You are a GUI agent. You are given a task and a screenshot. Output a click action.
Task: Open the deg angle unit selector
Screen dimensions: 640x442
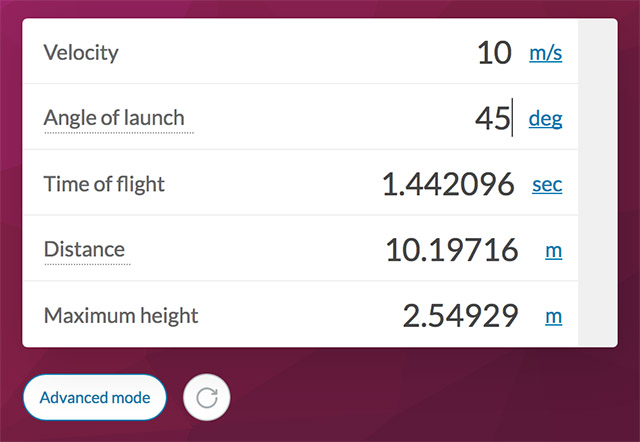click(x=546, y=119)
